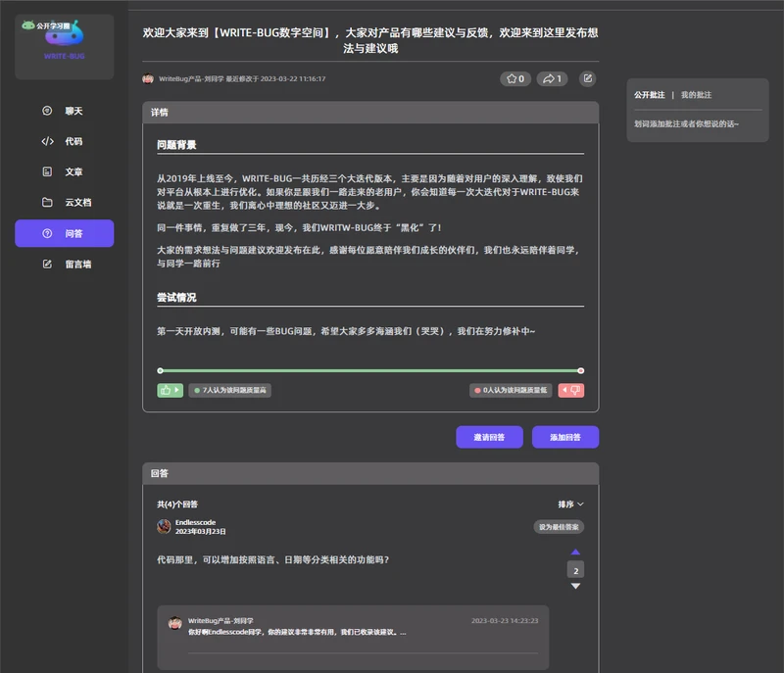Click the green quality progress bar

coord(370,370)
